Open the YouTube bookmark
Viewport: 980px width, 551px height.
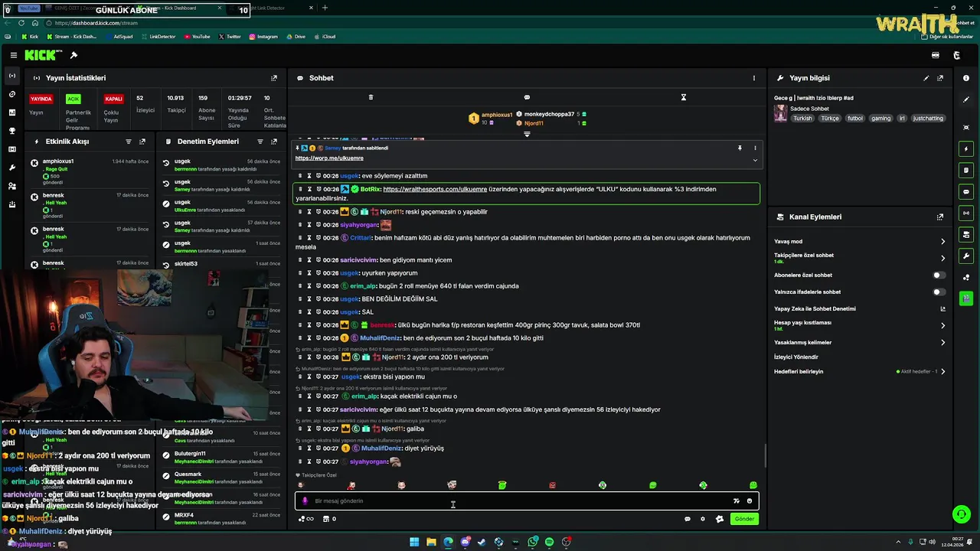[x=197, y=37]
